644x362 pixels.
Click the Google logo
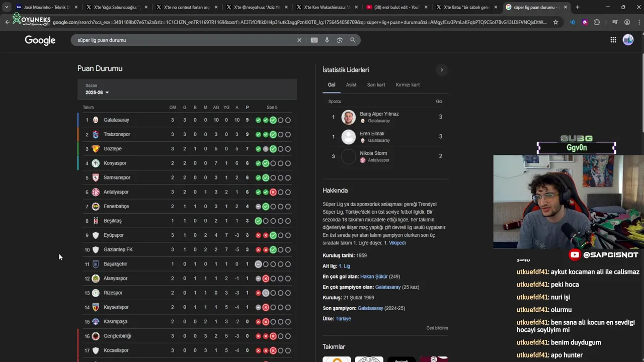click(x=40, y=40)
